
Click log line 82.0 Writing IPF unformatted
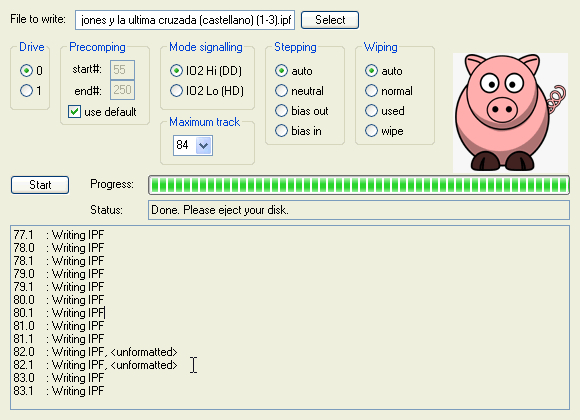click(95, 352)
